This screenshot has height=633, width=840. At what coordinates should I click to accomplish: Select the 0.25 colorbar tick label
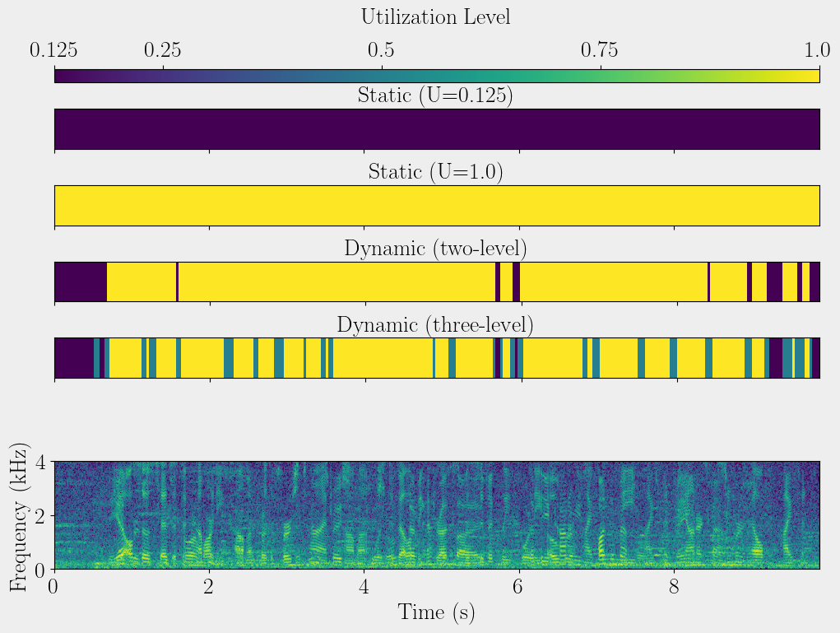(x=163, y=51)
